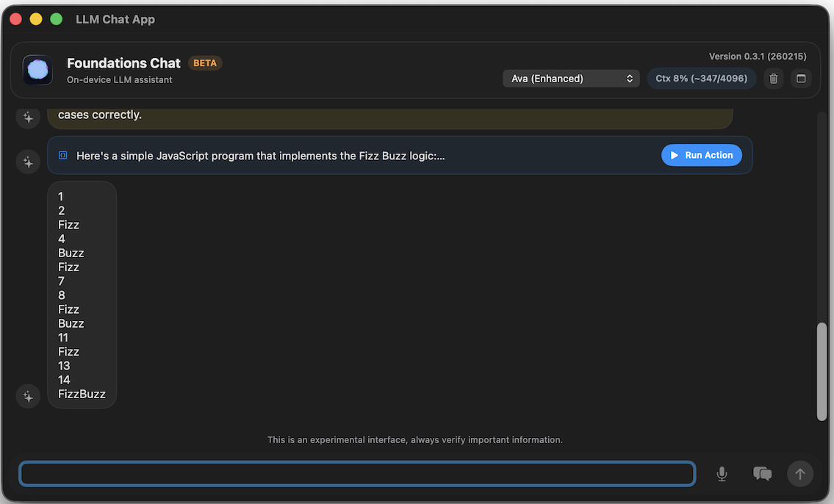Click the model picker's up-down chevrons
The width and height of the screenshot is (834, 504).
(x=630, y=78)
